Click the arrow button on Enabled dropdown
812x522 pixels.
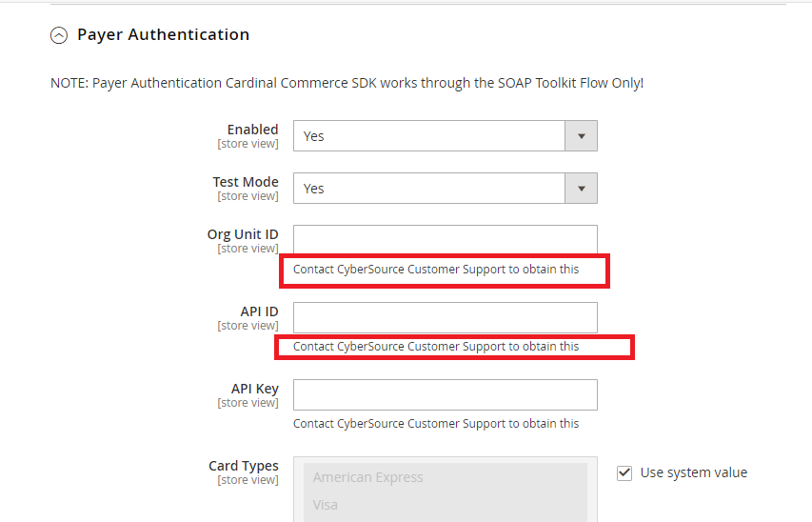click(x=581, y=136)
